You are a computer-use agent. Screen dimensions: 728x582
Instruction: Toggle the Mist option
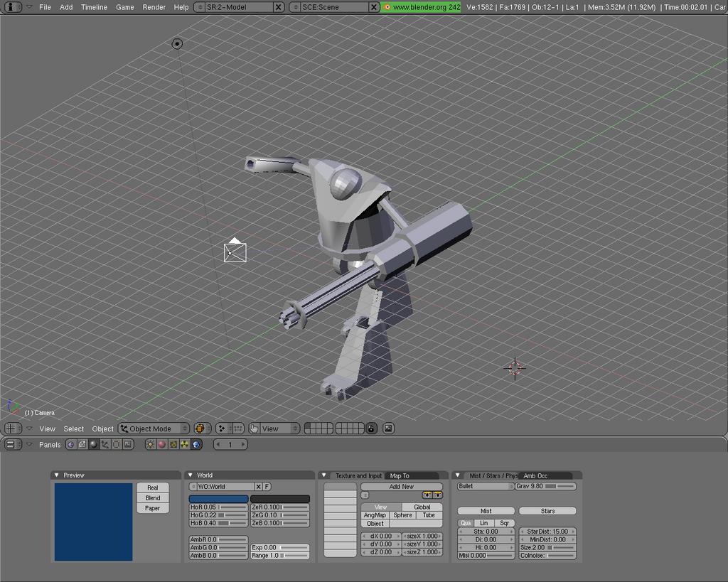486,510
